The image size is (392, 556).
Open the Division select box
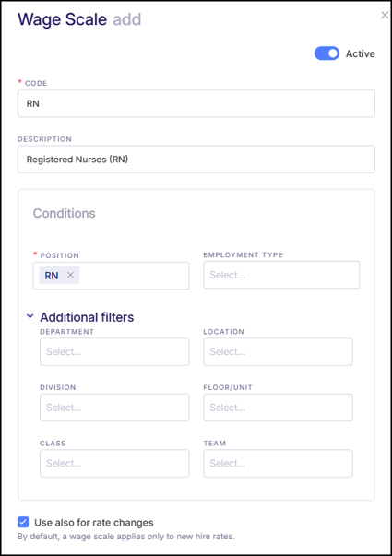point(114,408)
